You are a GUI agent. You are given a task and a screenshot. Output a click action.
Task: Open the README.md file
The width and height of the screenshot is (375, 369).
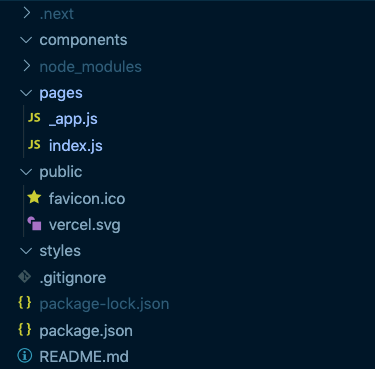(84, 357)
